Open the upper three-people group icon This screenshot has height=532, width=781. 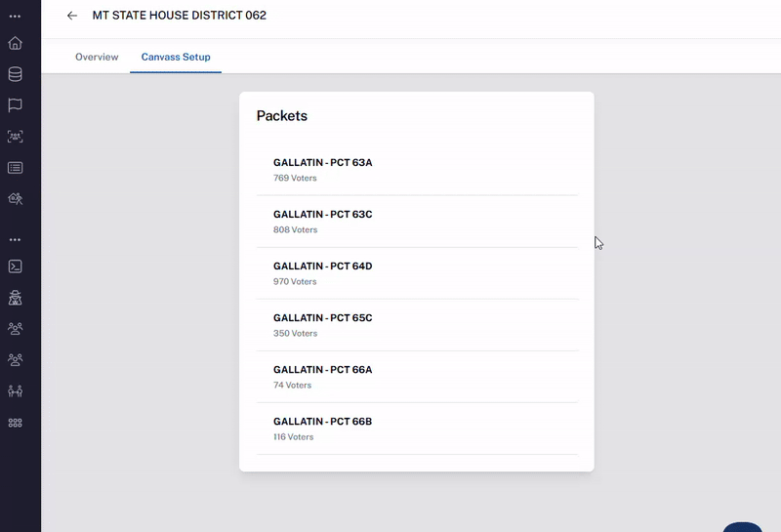click(x=15, y=329)
